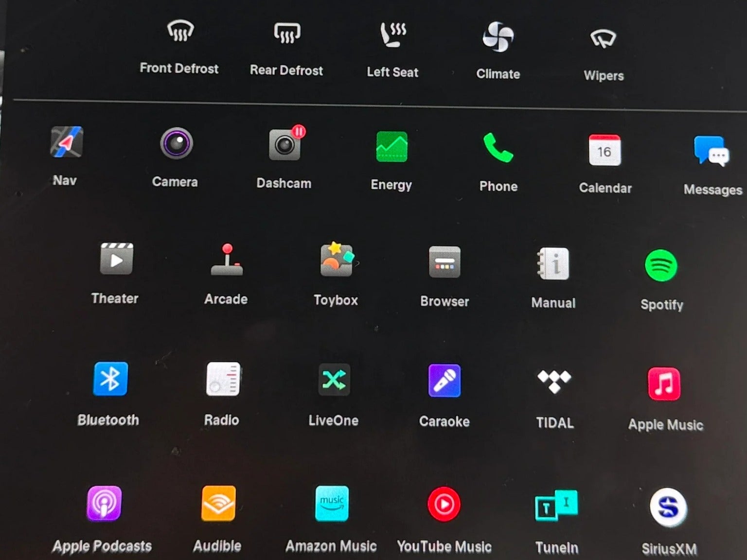Open Apple Podcasts
This screenshot has height=560, width=747.
pyautogui.click(x=104, y=503)
